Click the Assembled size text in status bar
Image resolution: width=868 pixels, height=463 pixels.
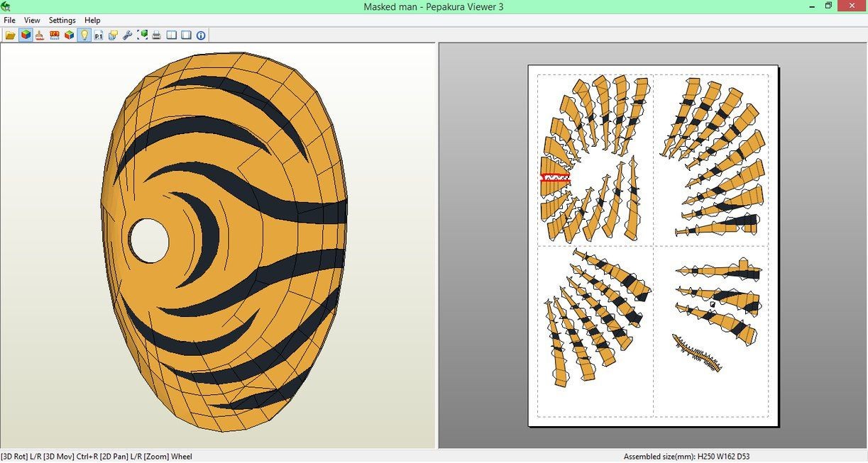[686, 457]
